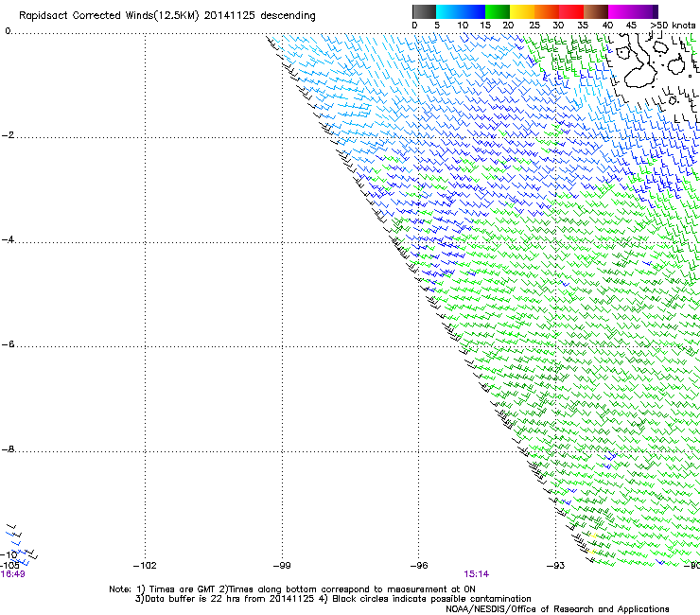Screen dimensions: 700x615
Task: Click the yellow 20-25 knots color band
Action: pos(522,11)
